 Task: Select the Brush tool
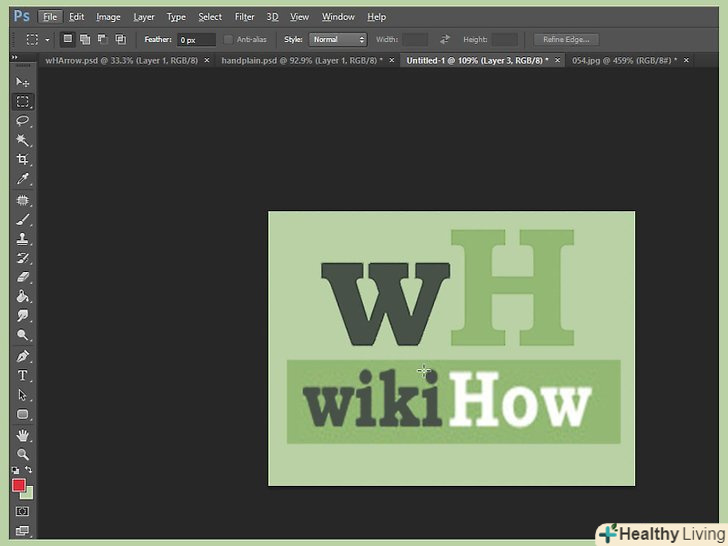pyautogui.click(x=22, y=219)
